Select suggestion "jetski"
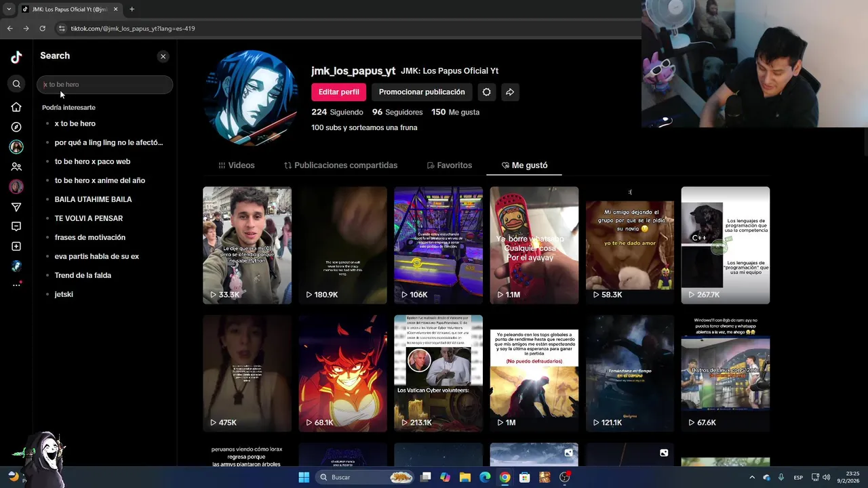Screen dimensions: 868x488 (64, 294)
